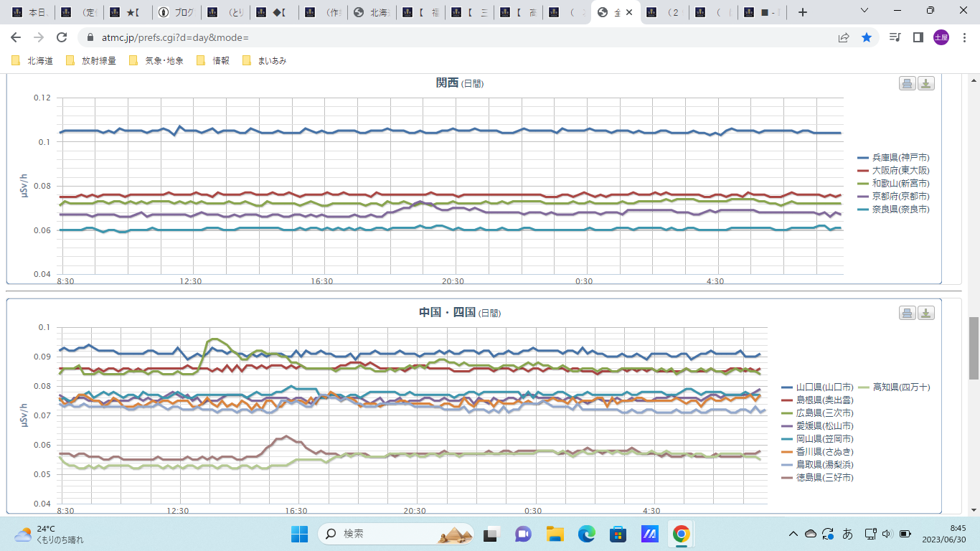Click the address bar URL
Screen dimensions: 980x551
tap(176, 37)
